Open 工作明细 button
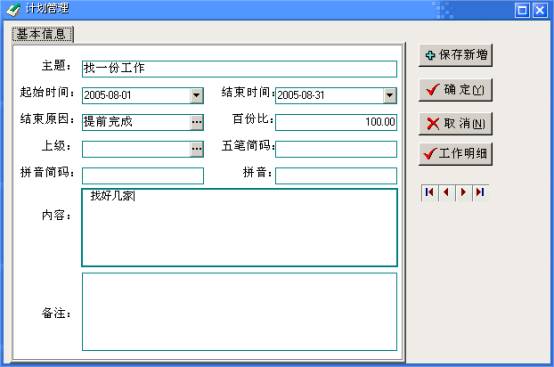Image resolution: width=554 pixels, height=367 pixels. pos(456,154)
